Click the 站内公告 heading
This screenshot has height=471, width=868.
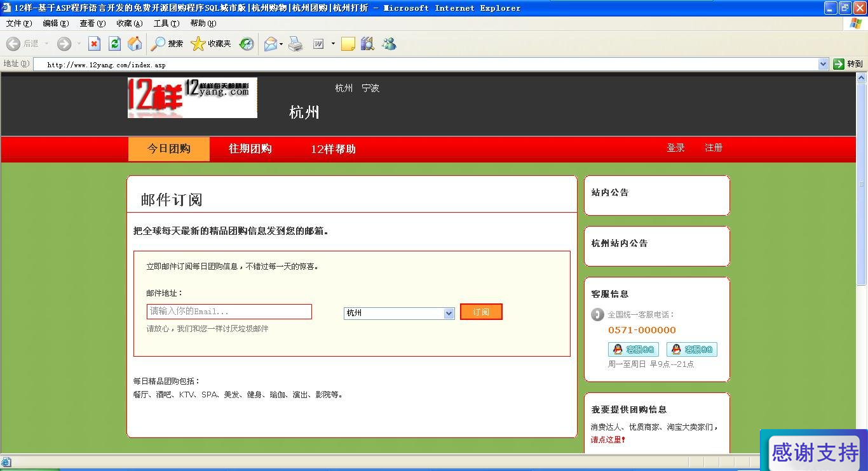(x=610, y=192)
